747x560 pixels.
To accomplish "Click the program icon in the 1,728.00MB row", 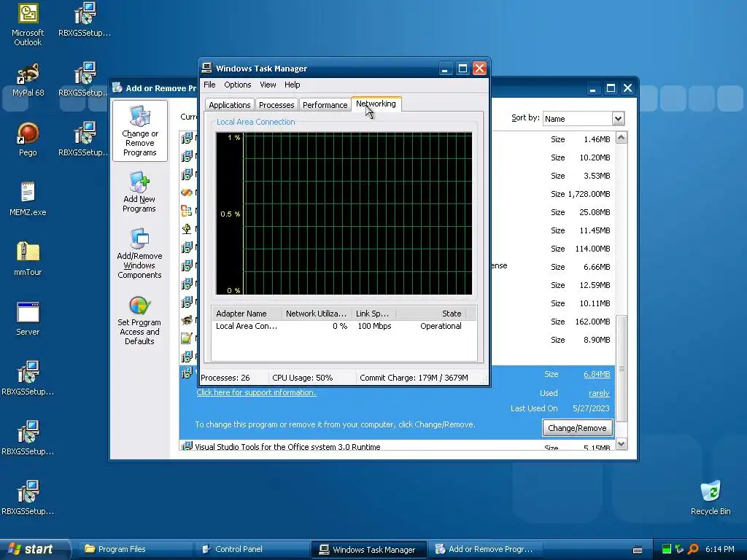I will [x=187, y=192].
